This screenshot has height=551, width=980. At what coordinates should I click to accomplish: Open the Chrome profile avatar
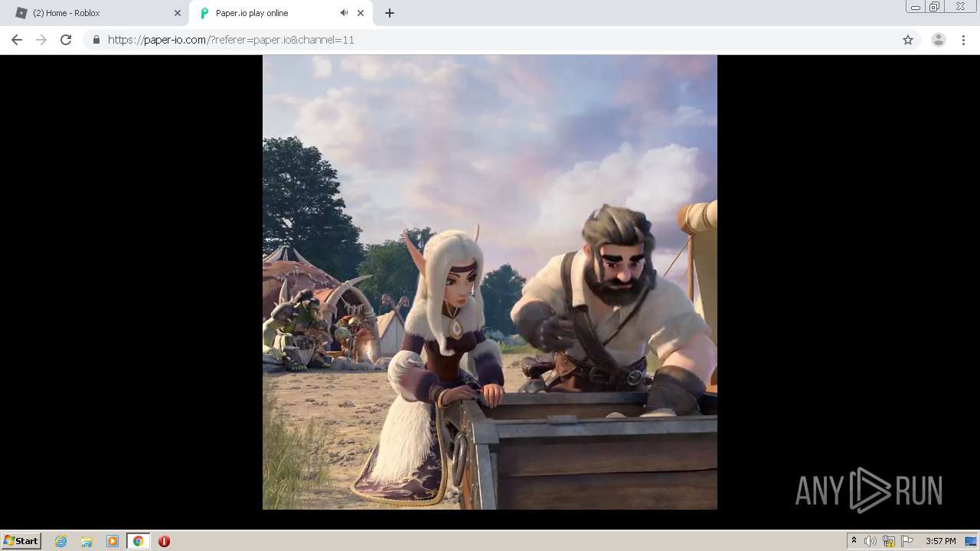click(939, 40)
